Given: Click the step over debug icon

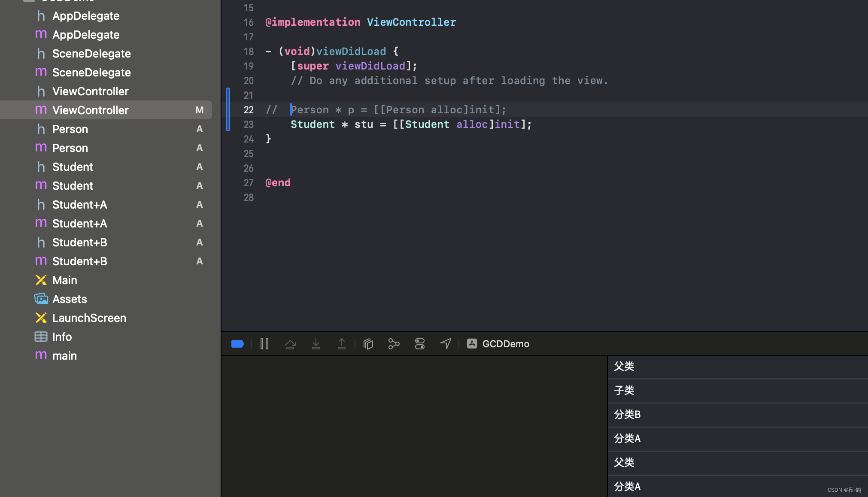Looking at the screenshot, I should [x=289, y=343].
